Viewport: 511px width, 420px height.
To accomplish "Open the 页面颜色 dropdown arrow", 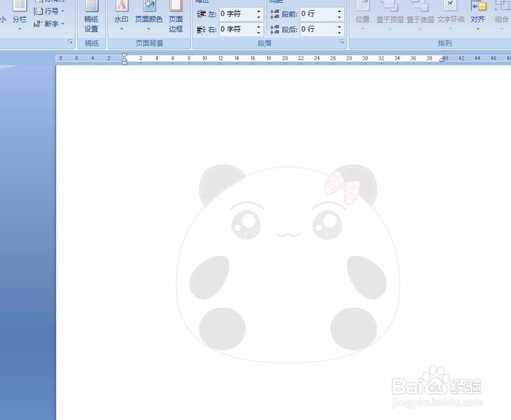I will coord(148,29).
